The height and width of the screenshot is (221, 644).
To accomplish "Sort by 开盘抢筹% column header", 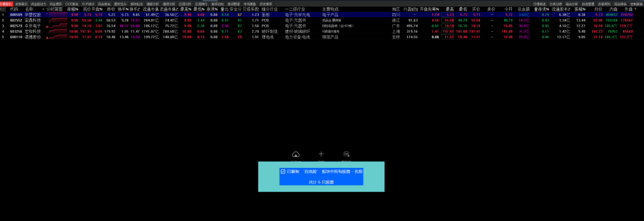I will (x=429, y=8).
